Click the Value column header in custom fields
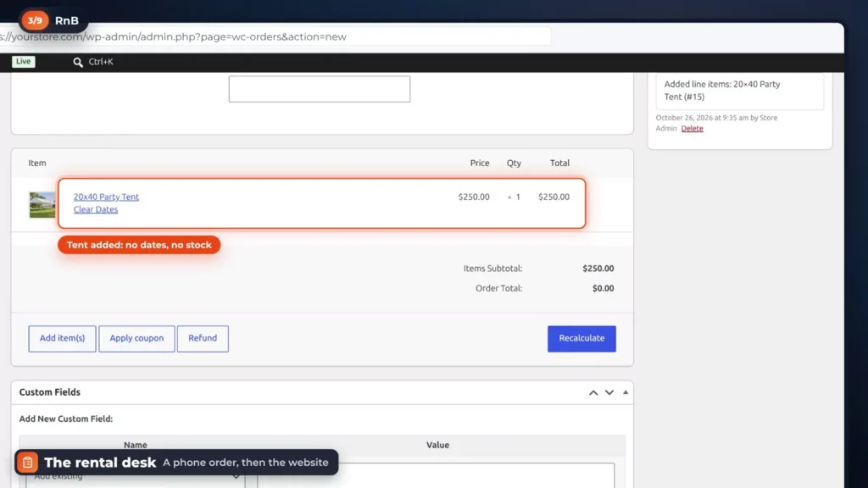The height and width of the screenshot is (488, 868). click(x=438, y=445)
